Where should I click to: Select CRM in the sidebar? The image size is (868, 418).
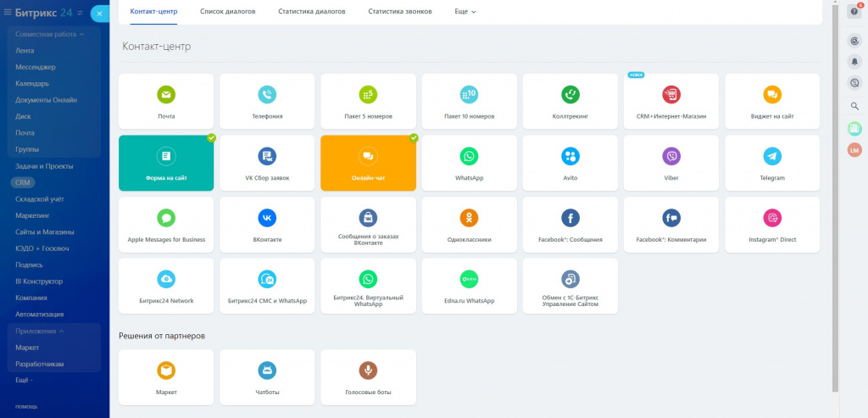23,182
